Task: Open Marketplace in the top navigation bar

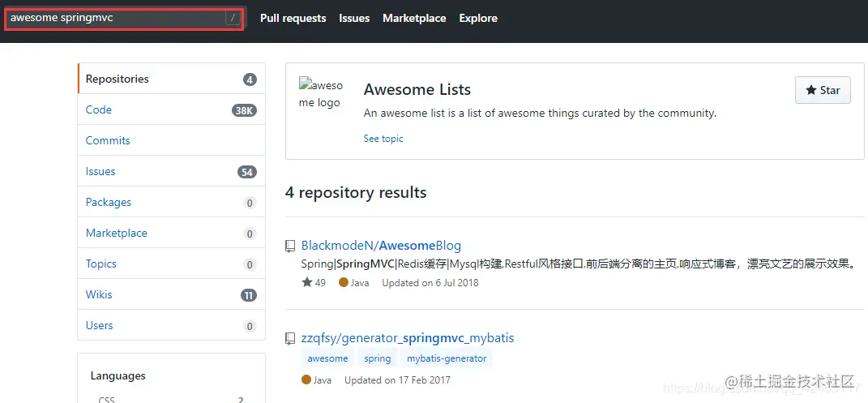Action: coord(414,19)
